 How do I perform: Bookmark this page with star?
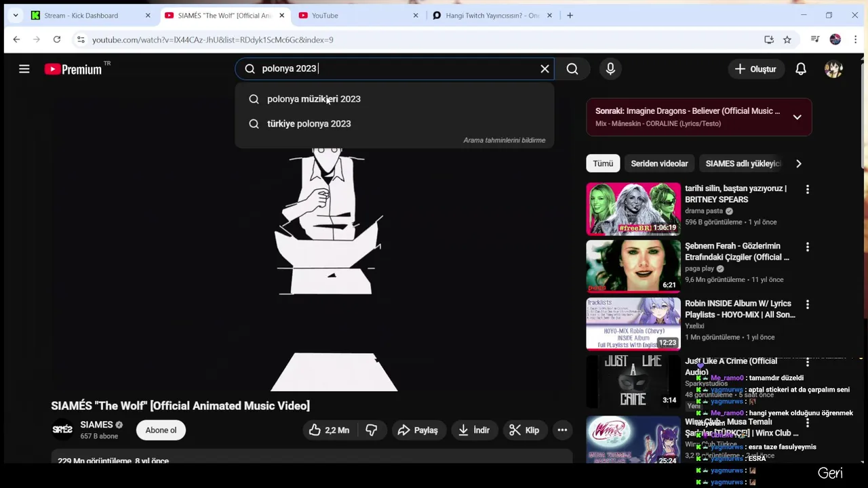[x=787, y=39]
